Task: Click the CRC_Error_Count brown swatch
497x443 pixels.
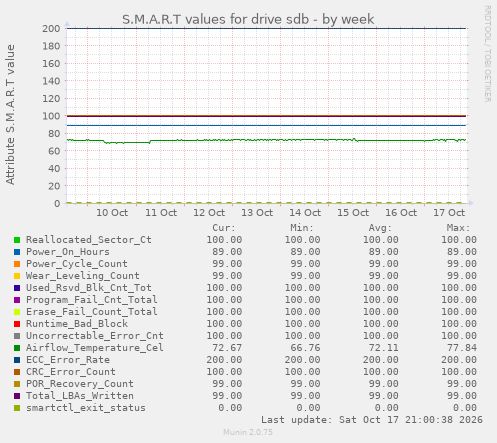Action: (17, 372)
